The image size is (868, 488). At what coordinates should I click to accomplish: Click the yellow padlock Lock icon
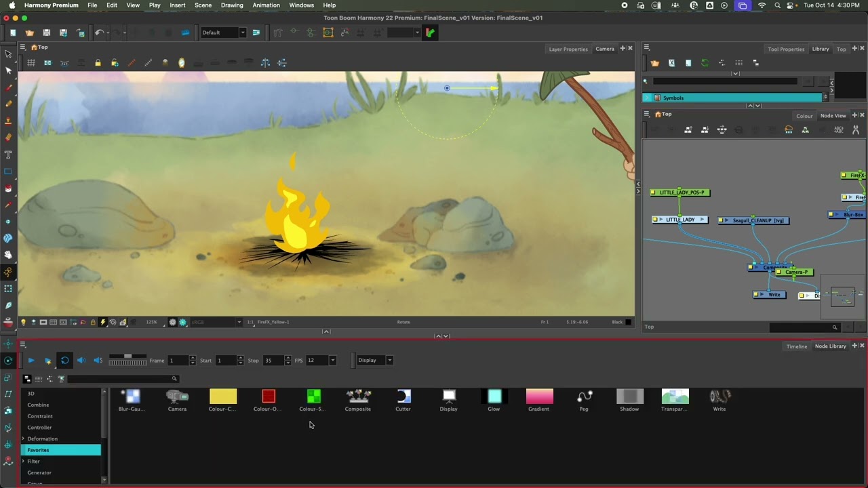pos(98,63)
